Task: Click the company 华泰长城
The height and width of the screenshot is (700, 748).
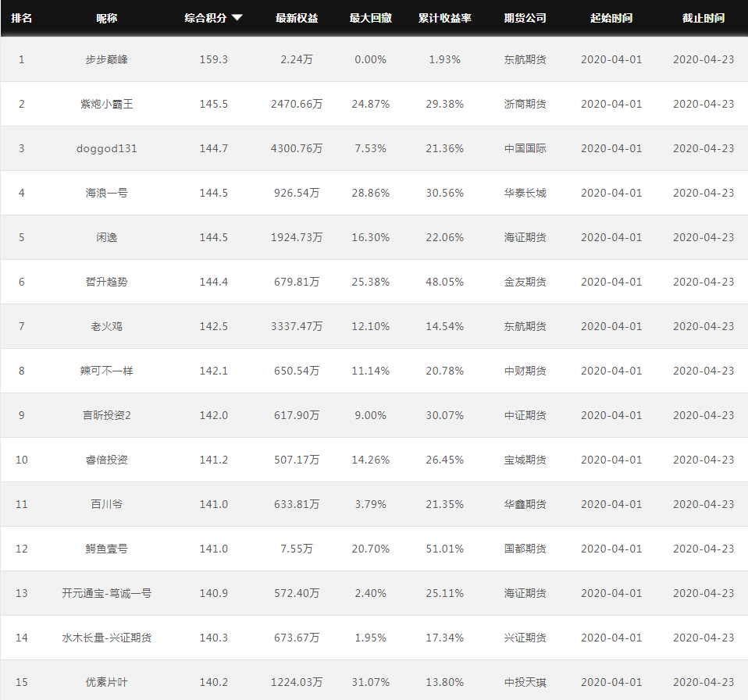Action: click(x=525, y=193)
